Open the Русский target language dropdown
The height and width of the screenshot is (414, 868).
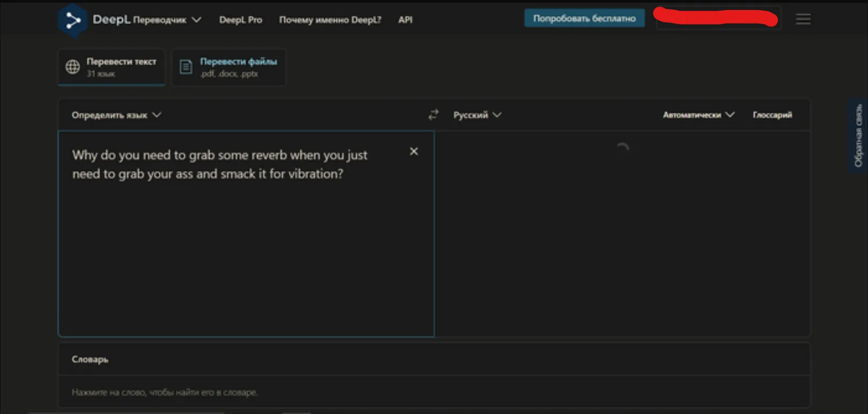(477, 115)
